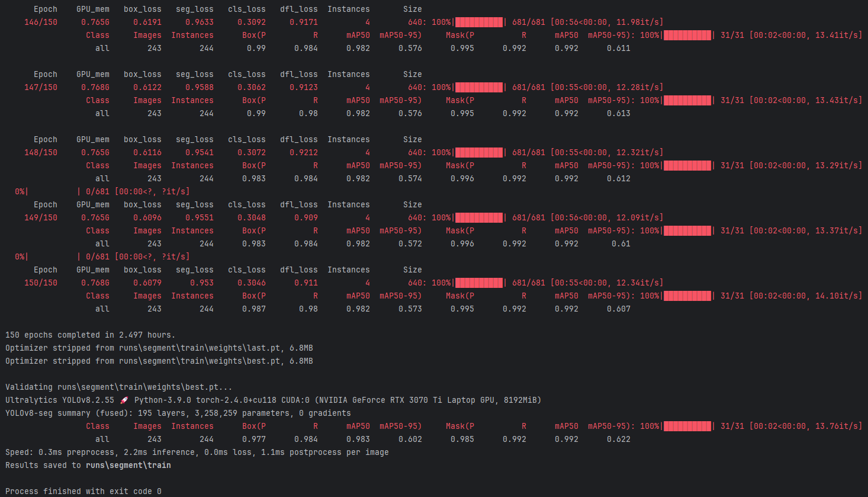Image resolution: width=868 pixels, height=497 pixels.
Task: Click the mask mAP50-95 value 0.612
Action: [619, 178]
